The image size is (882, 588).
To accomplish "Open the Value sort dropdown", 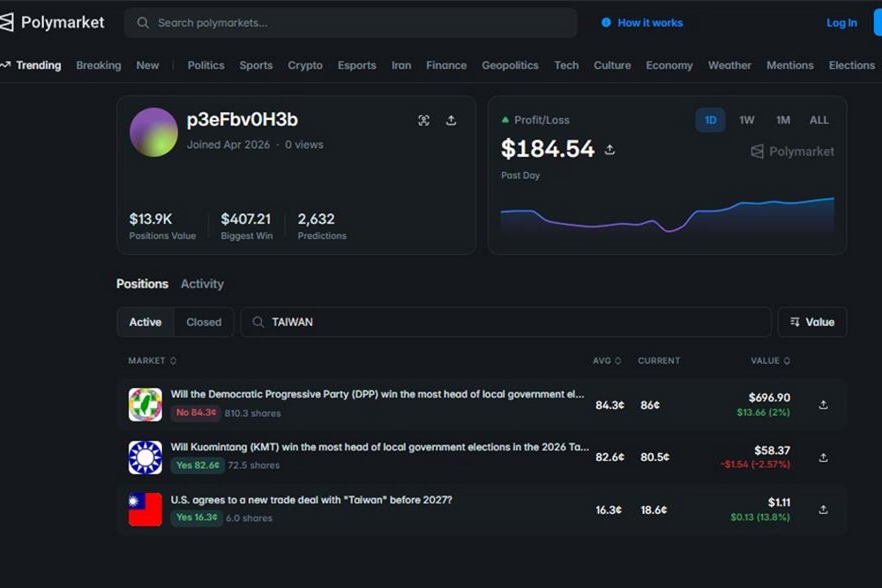I will point(812,322).
